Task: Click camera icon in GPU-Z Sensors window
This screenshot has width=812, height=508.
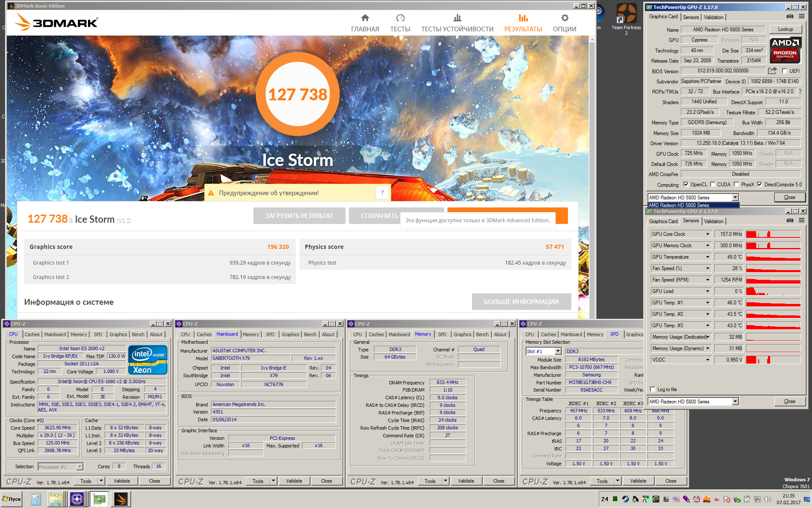Action: pyautogui.click(x=790, y=221)
